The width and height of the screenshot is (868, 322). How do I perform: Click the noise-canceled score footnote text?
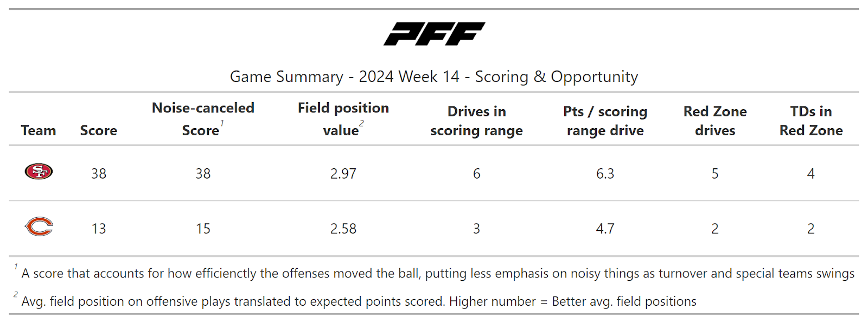(x=437, y=273)
